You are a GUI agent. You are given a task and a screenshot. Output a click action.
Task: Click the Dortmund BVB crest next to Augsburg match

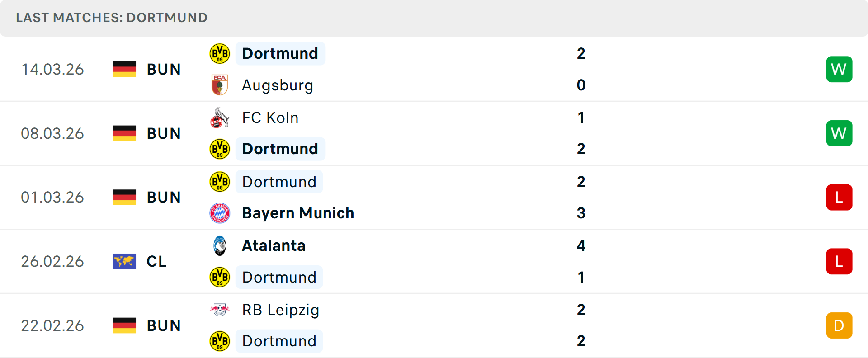(x=219, y=53)
